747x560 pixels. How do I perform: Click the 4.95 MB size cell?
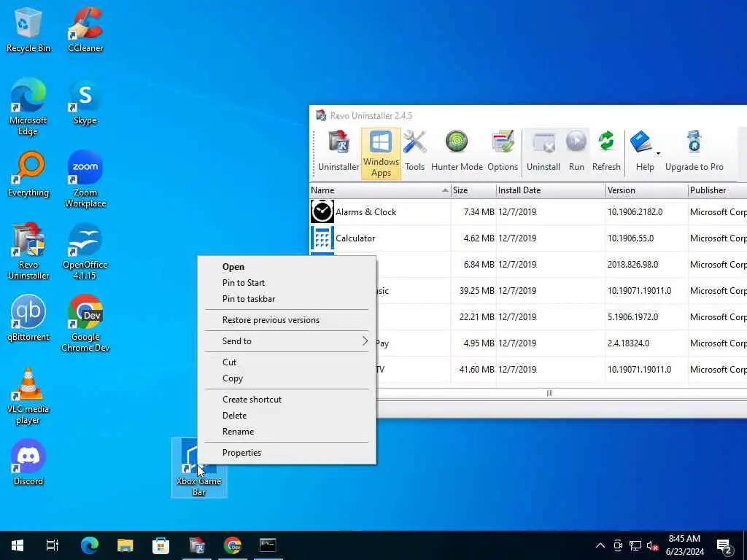pyautogui.click(x=479, y=343)
